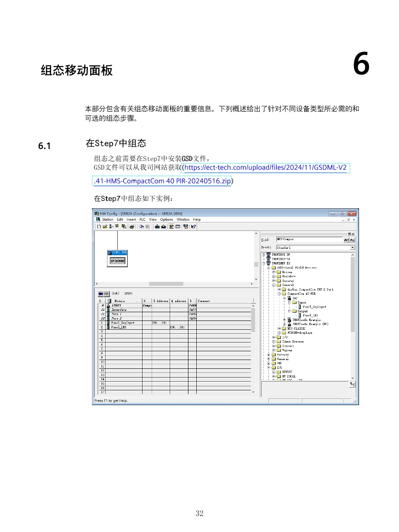The height and width of the screenshot is (532, 399).
Task: Click the context Help arrow icon
Action: click(x=194, y=227)
